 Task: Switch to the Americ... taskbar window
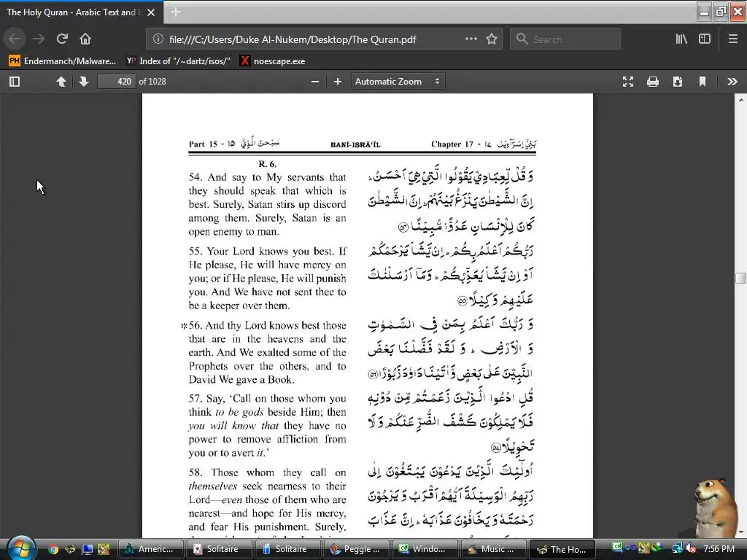151,549
